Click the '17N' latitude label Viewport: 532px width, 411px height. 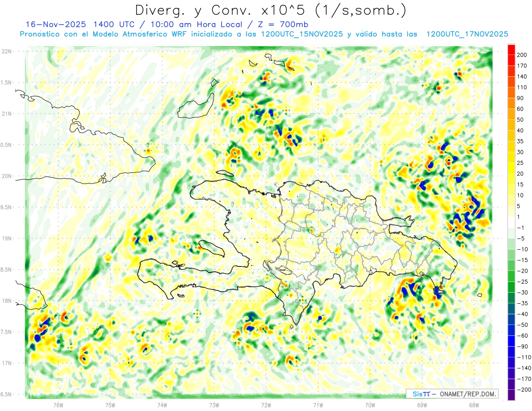(7, 363)
